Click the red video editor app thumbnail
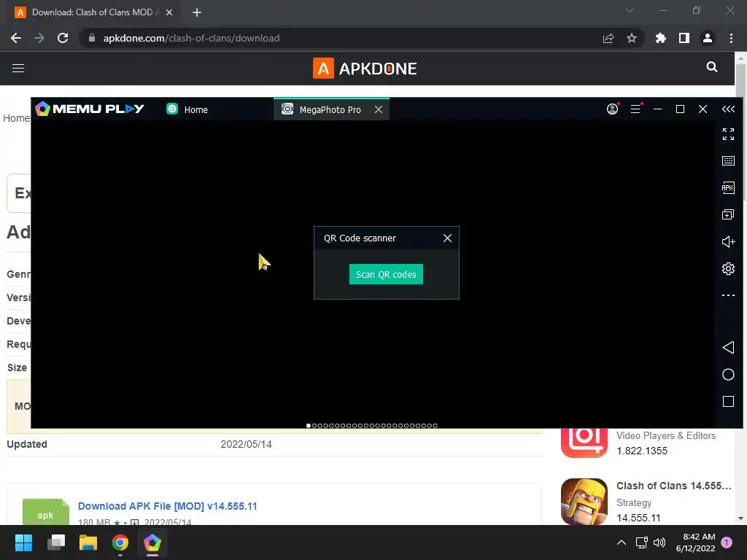Screen dimensions: 747x560 click(584, 443)
